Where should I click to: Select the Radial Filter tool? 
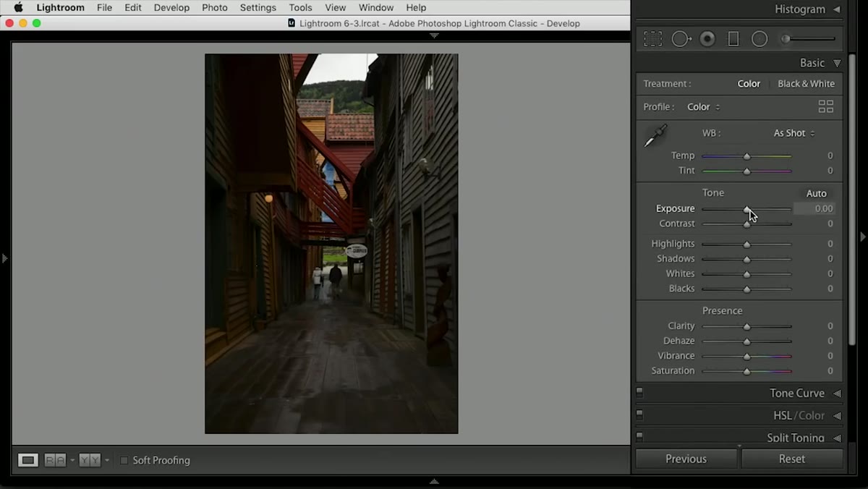click(759, 39)
